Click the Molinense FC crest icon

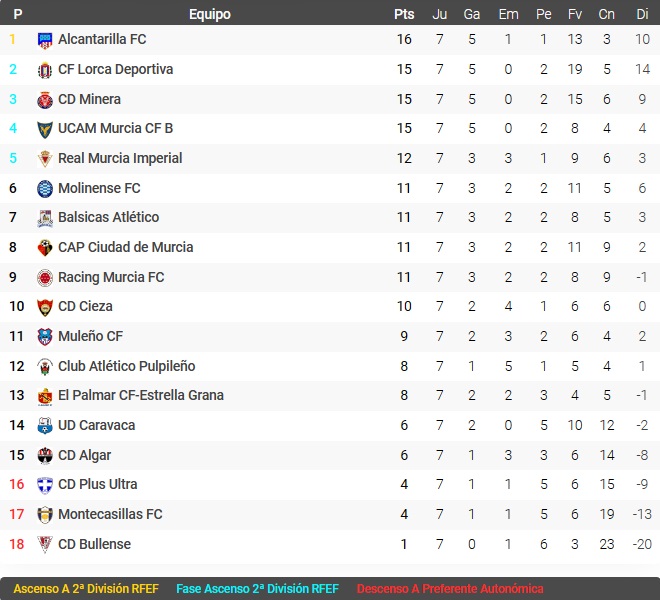coord(45,189)
